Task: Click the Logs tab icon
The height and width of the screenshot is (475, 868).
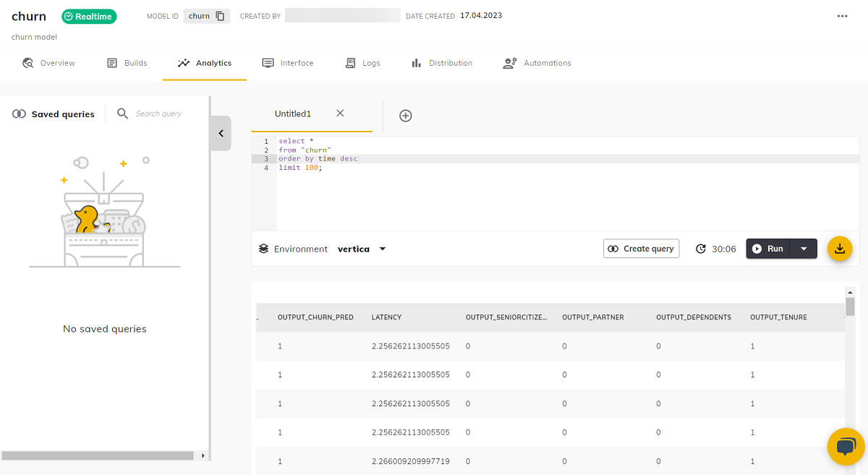Action: 351,63
